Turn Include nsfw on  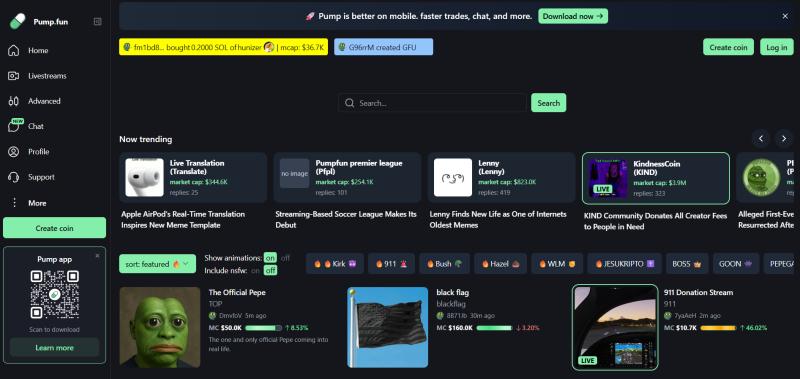point(255,270)
